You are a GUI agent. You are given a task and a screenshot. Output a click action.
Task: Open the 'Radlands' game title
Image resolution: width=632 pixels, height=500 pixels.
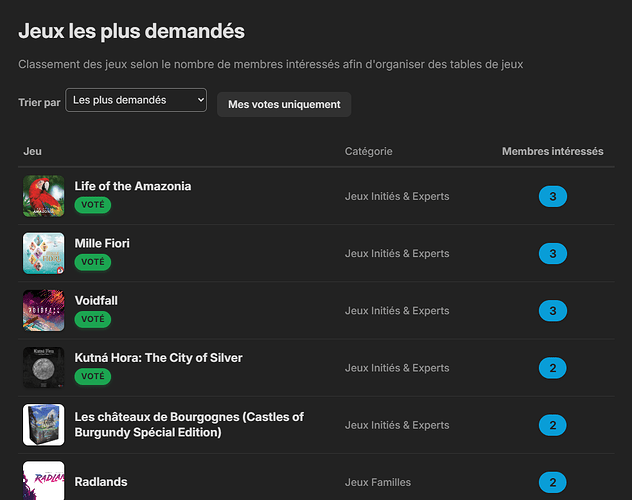[101, 482]
